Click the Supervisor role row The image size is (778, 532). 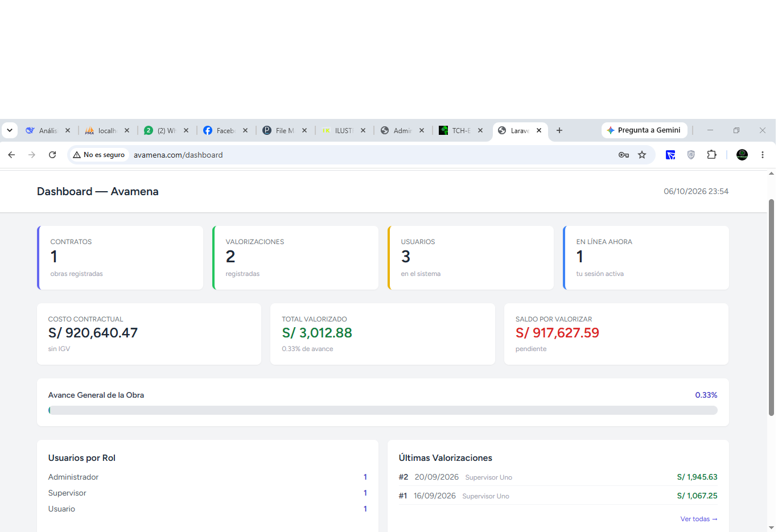(x=207, y=493)
